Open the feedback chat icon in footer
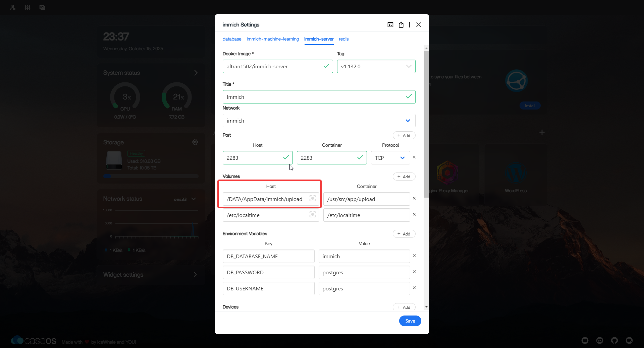The image size is (644, 348). (629, 341)
